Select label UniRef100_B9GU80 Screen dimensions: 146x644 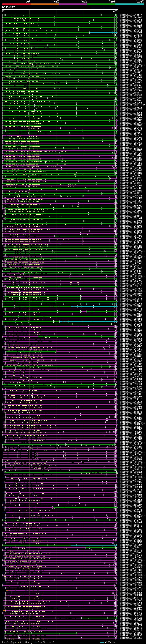131,47
